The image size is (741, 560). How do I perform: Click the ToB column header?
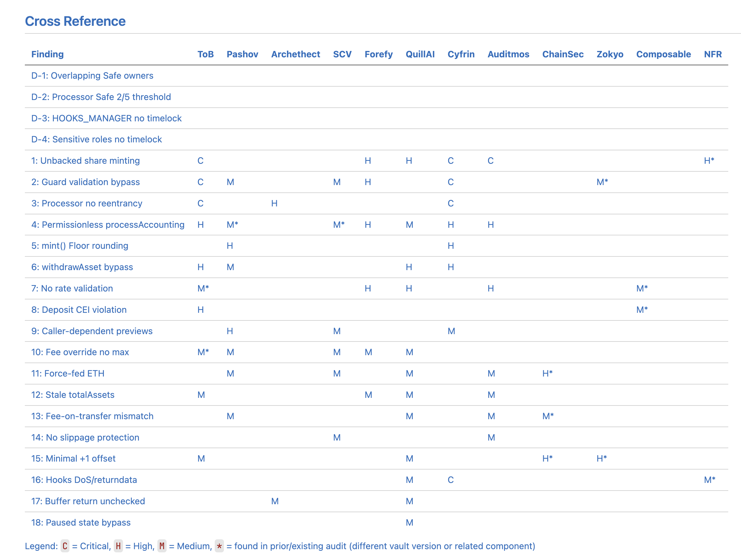[205, 54]
